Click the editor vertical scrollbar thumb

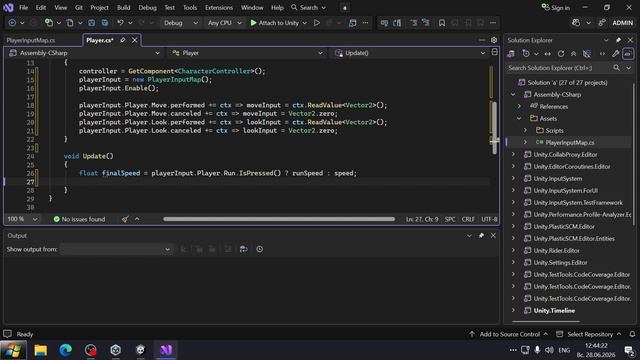click(494, 128)
